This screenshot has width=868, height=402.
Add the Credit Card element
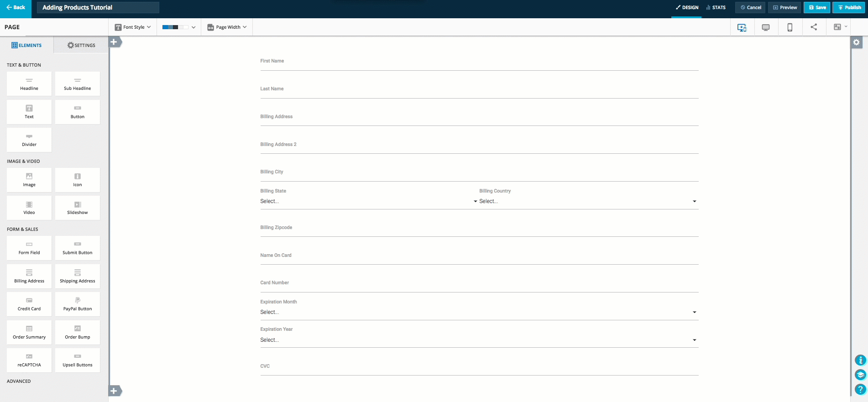29,304
